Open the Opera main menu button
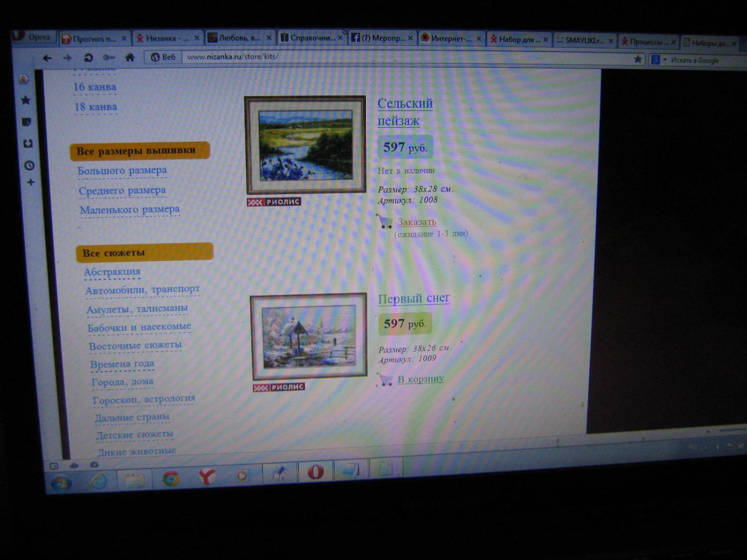This screenshot has height=560, width=747. (32, 37)
